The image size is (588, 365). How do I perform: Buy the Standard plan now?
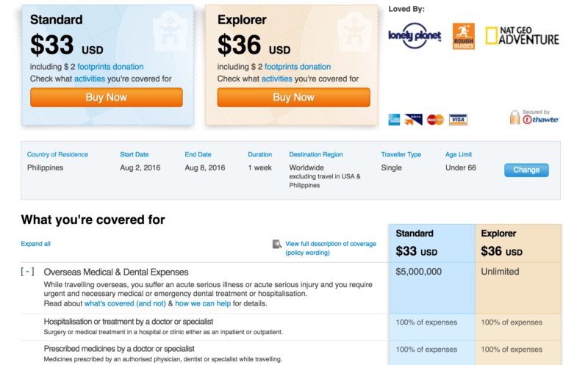click(x=107, y=98)
